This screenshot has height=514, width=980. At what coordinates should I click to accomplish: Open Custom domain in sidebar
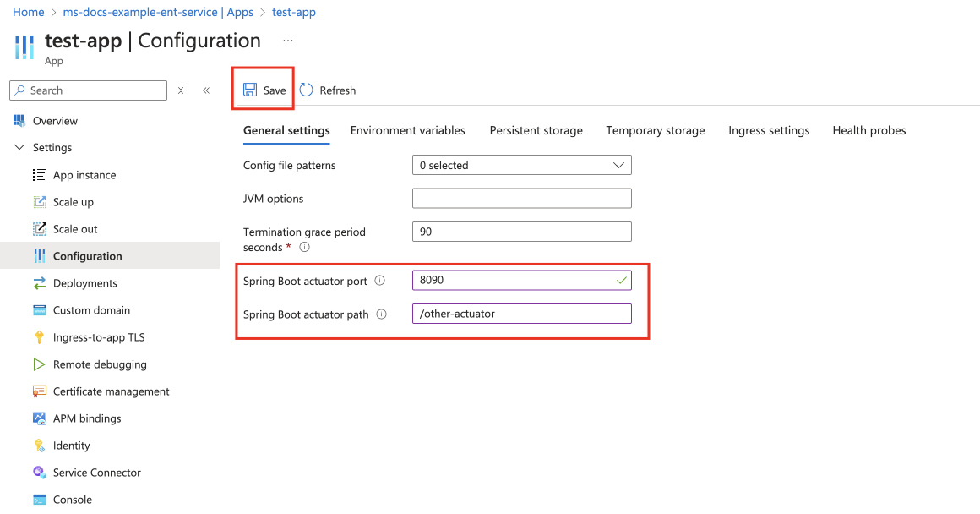coord(91,310)
